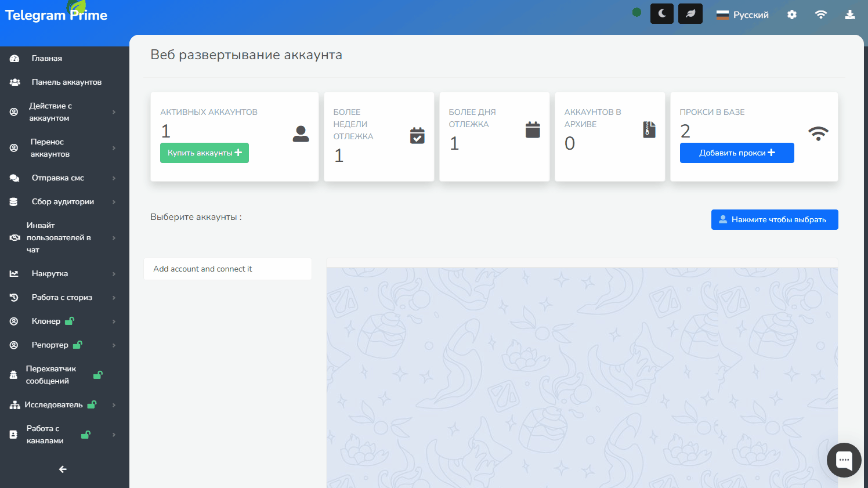Click Купить аккаунты button
868x488 pixels.
point(204,153)
